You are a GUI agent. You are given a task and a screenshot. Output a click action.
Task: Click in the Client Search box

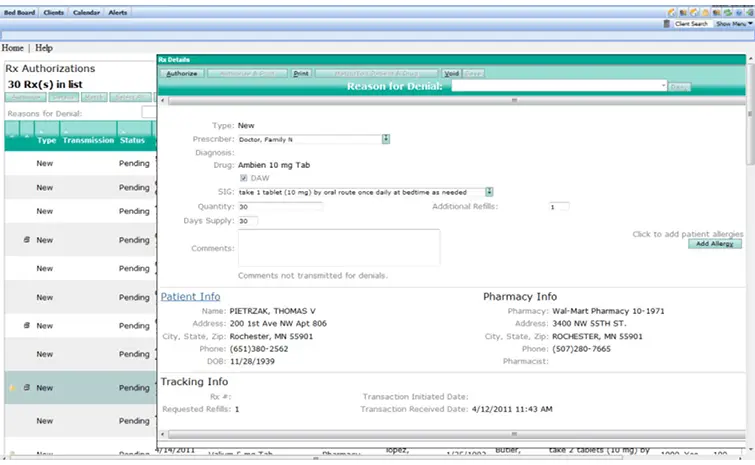(x=691, y=24)
